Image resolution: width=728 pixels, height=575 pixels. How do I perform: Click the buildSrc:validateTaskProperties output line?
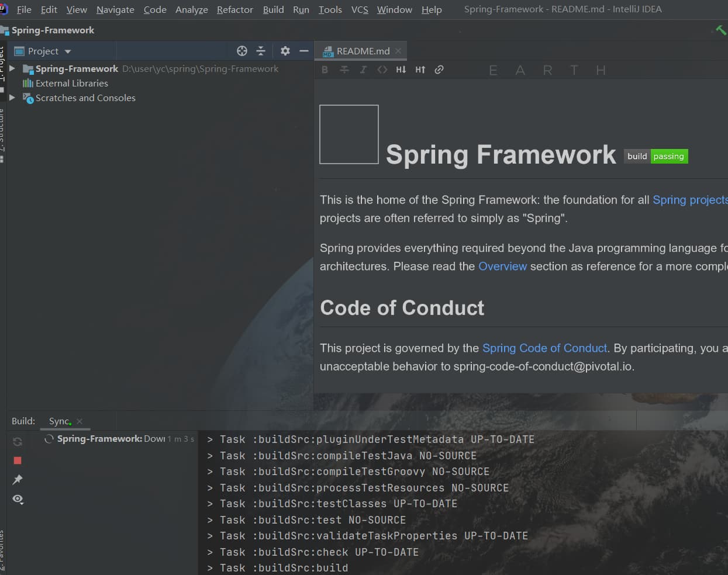368,536
